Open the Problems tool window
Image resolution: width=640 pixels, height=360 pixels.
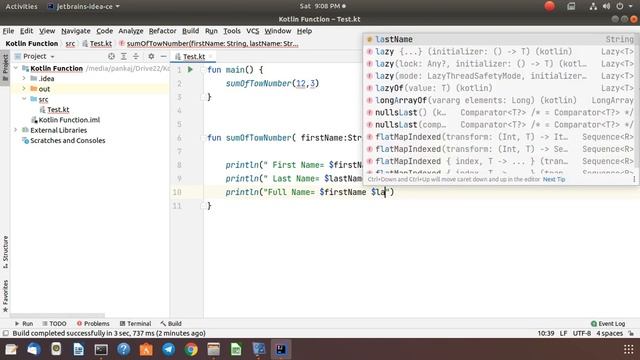(x=93, y=324)
